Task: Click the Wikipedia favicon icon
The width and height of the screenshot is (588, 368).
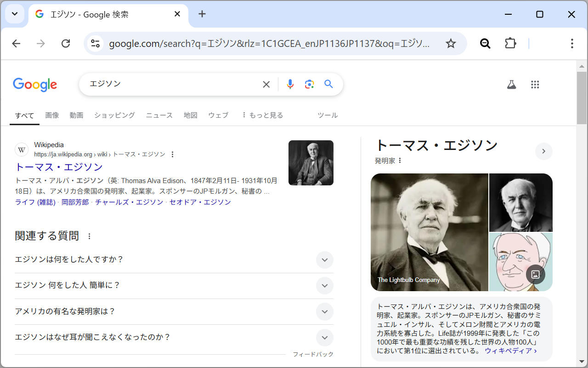Action: pos(22,149)
